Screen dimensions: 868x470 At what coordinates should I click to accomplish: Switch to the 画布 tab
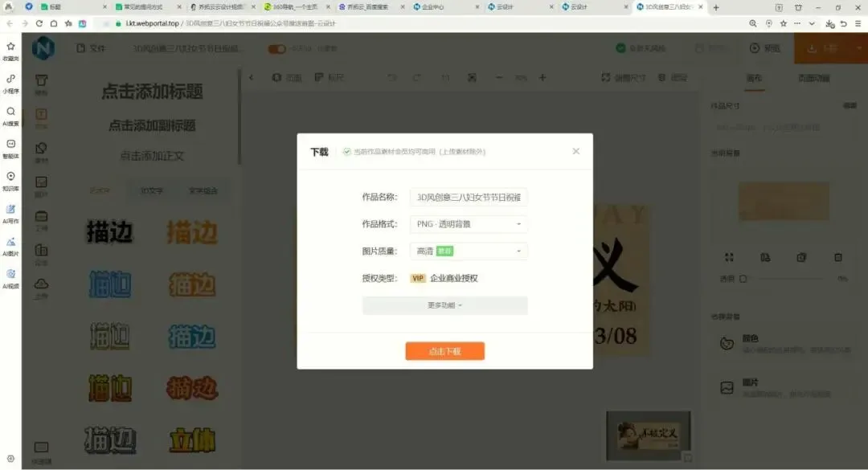[x=754, y=79]
